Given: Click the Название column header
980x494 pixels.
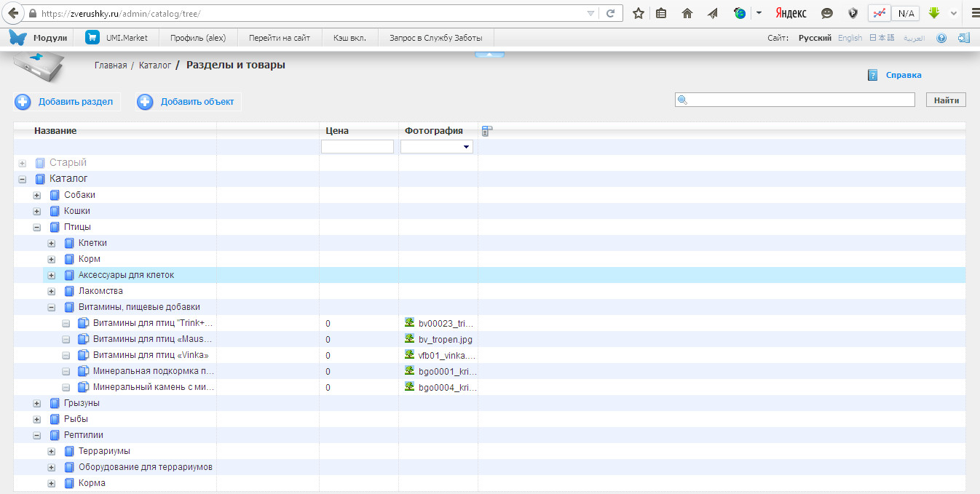Looking at the screenshot, I should coord(55,131).
